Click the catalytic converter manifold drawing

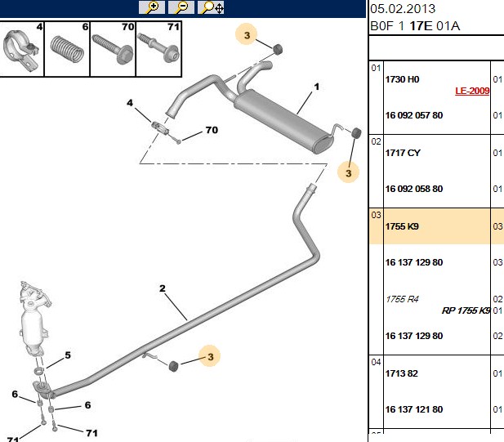[x=33, y=319]
